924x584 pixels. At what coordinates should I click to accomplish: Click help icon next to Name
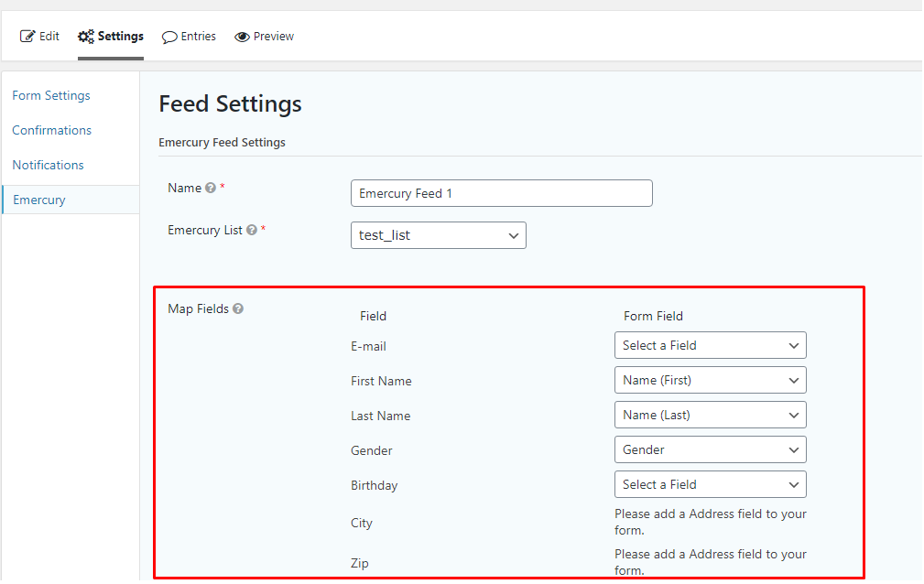coord(211,189)
